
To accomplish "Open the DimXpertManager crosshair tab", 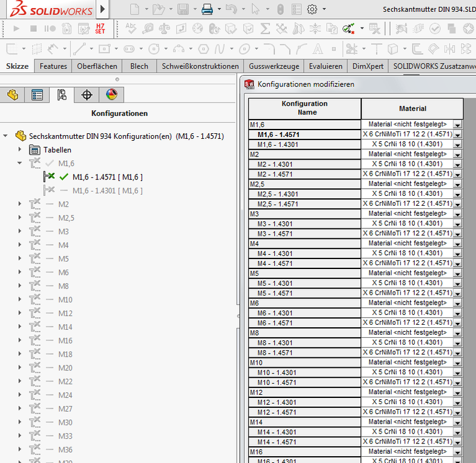I will point(86,95).
